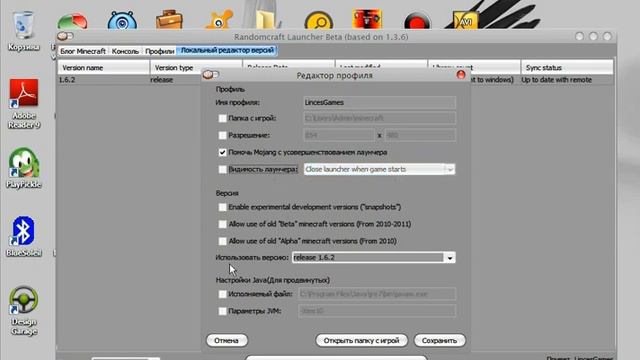Click Открыть папку с игрой button
640x360 pixels.
pos(361,340)
